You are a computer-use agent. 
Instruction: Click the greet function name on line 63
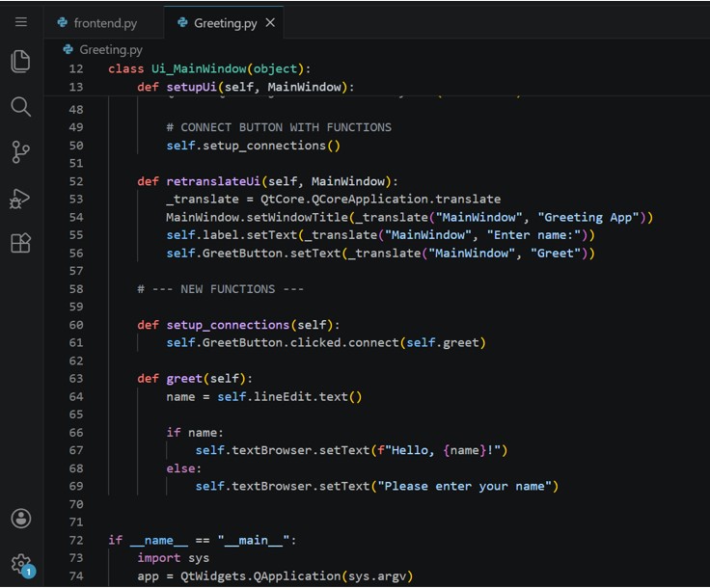184,379
